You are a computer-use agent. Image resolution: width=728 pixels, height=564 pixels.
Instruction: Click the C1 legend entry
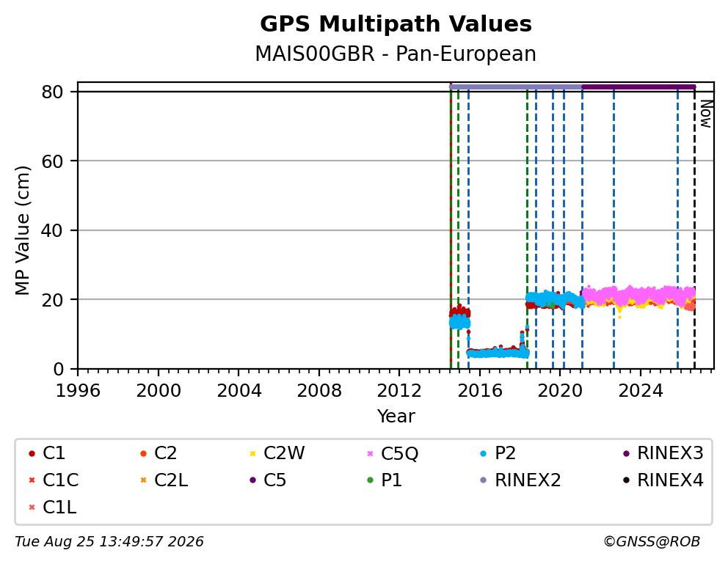coord(46,453)
